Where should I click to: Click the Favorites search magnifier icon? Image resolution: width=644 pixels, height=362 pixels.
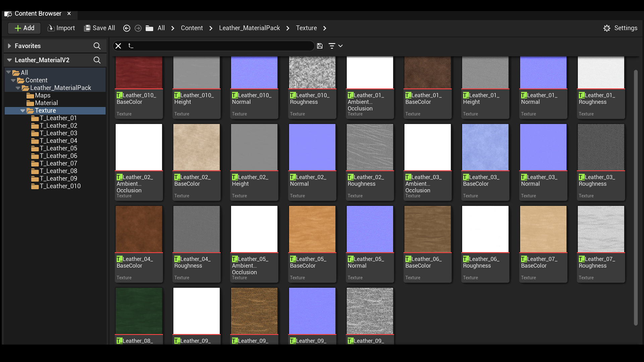(x=97, y=46)
